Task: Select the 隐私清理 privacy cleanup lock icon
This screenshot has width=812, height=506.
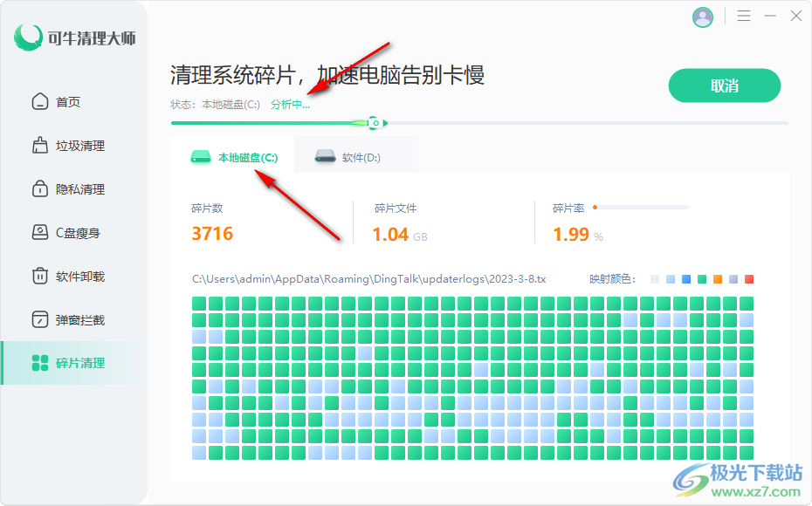Action: point(40,189)
